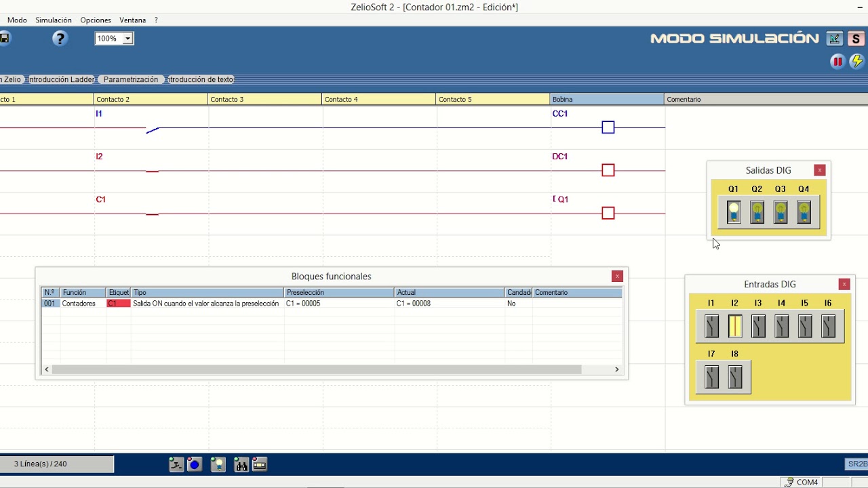The width and height of the screenshot is (868, 488).
Task: Click the COM4 connection indicator
Action: 801,483
